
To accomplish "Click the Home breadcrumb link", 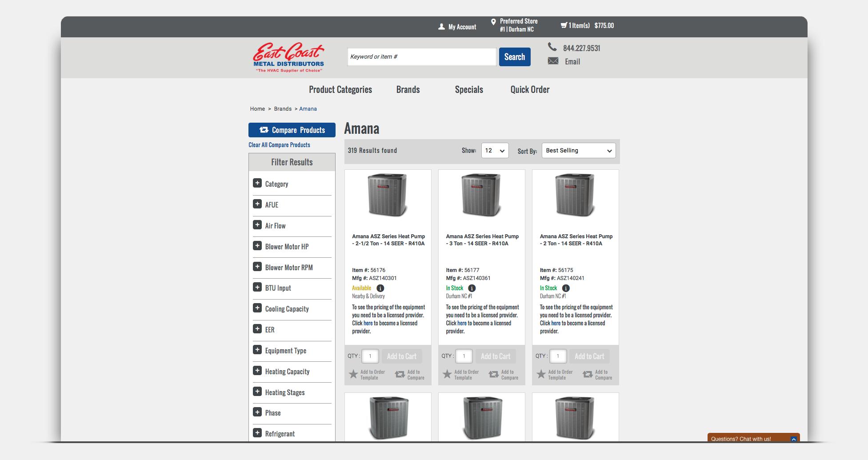I will [257, 109].
